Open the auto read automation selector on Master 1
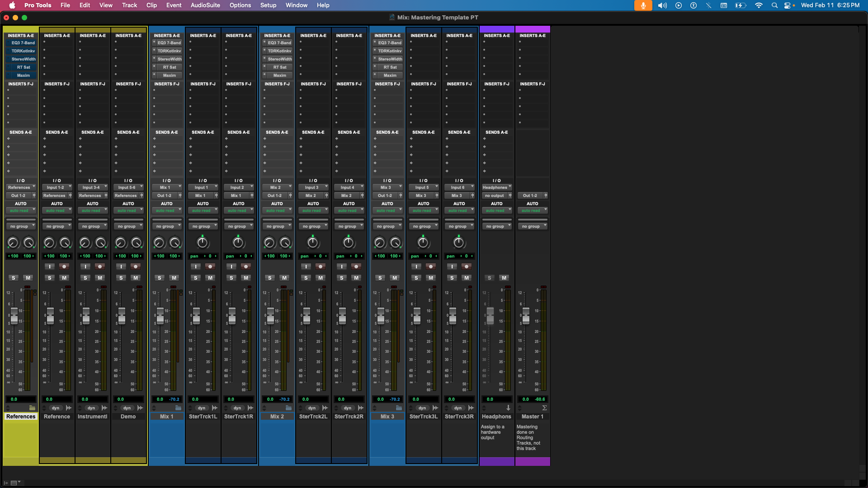868x488 pixels. [x=533, y=210]
